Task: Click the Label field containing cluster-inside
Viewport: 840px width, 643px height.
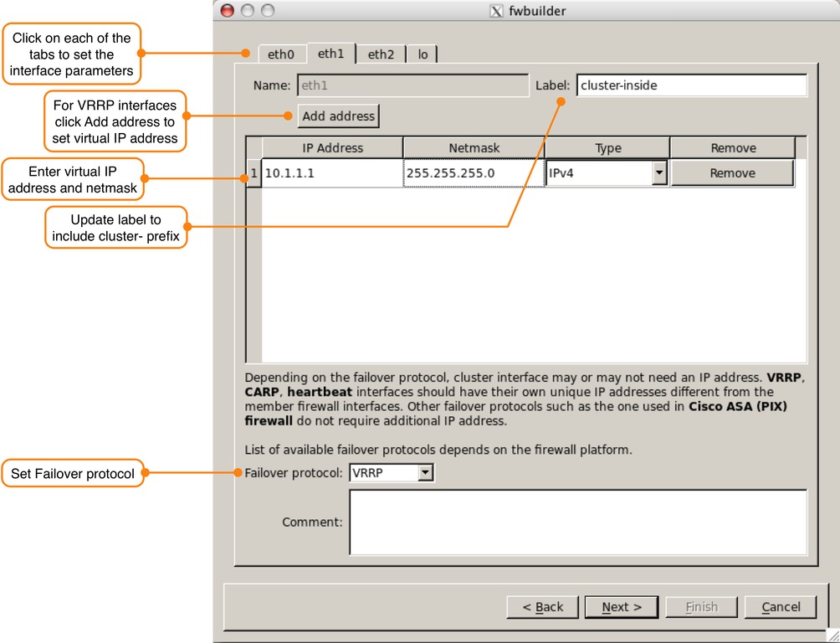Action: pyautogui.click(x=691, y=85)
